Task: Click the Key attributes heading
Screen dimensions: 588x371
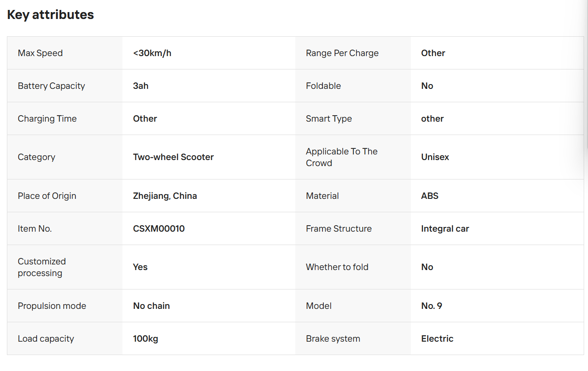Action: point(50,15)
